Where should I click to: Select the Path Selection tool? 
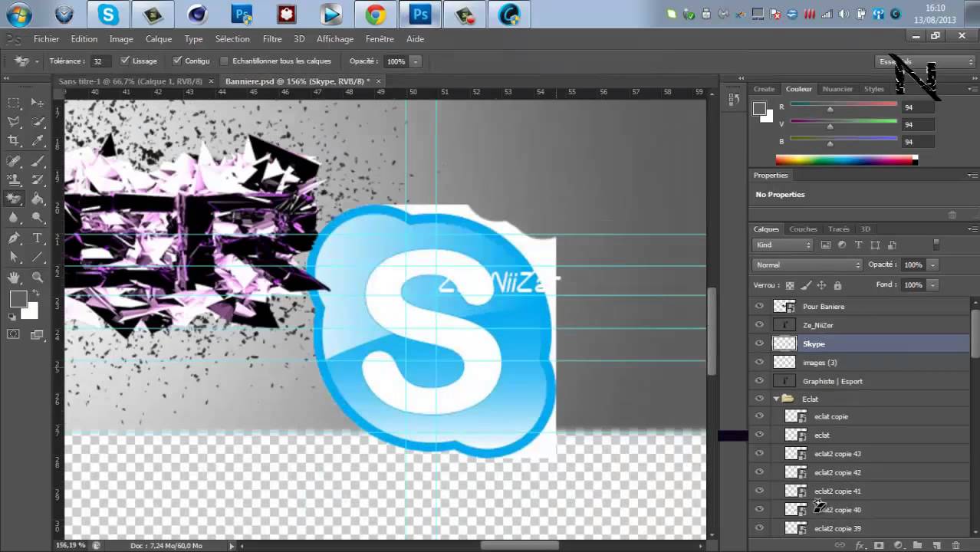coord(14,258)
